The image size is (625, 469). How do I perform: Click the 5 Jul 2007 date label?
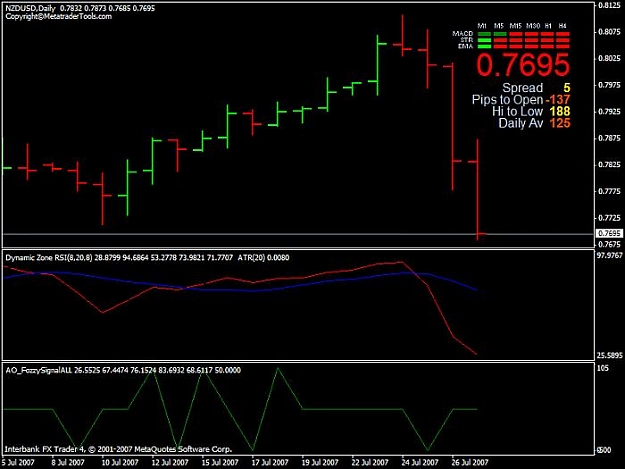[x=18, y=463]
